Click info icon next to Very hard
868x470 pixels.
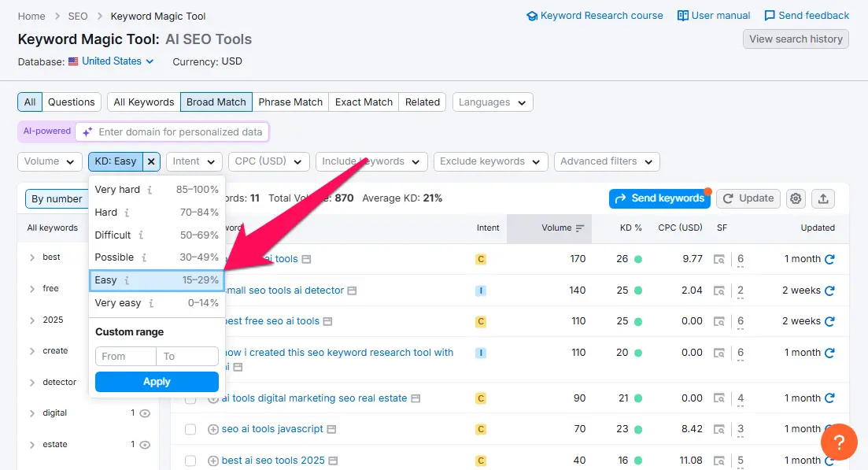[150, 190]
